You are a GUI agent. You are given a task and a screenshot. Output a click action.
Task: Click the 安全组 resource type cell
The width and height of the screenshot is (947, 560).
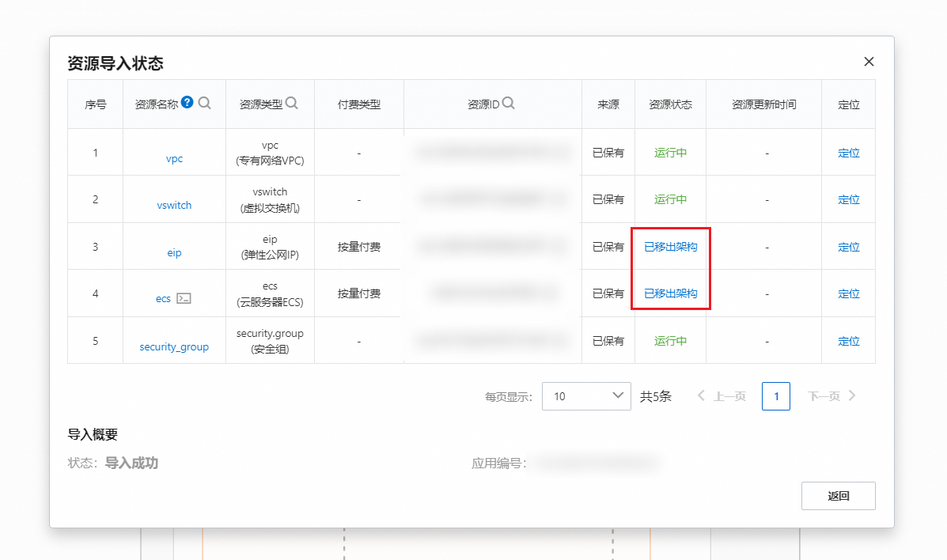(x=270, y=342)
